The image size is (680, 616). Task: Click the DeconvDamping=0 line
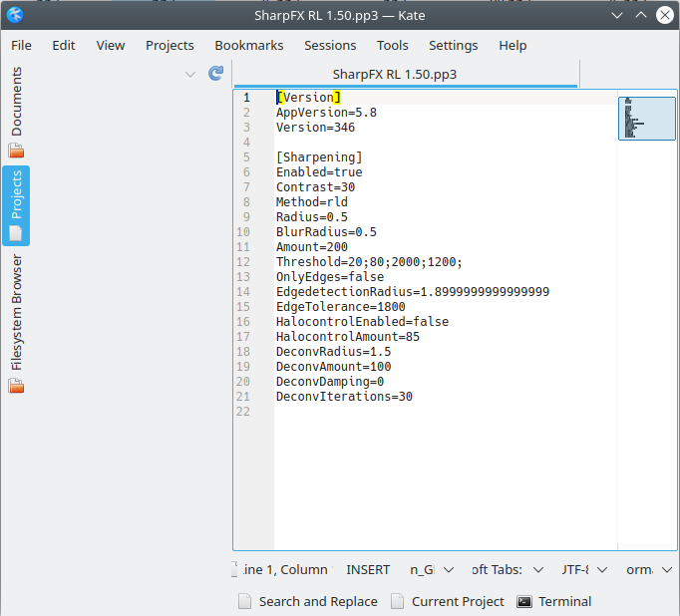click(330, 382)
